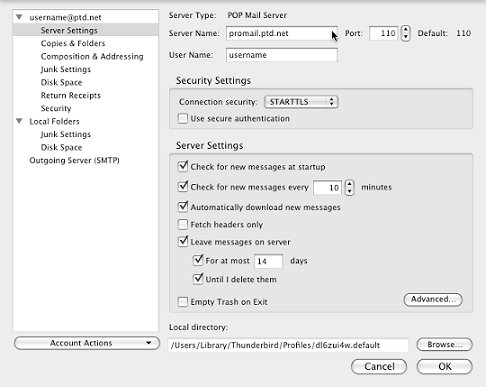Click Browse... to choose local directory
The image size is (486, 387).
click(x=444, y=345)
